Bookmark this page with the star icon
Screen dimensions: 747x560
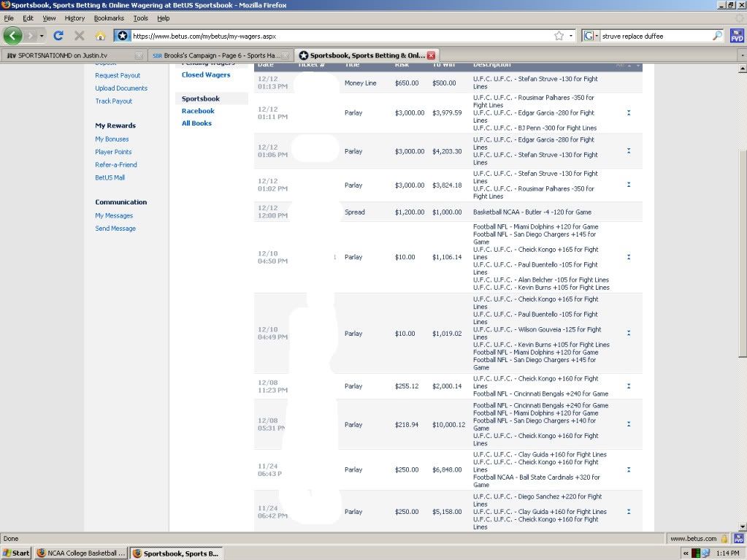[x=559, y=36]
